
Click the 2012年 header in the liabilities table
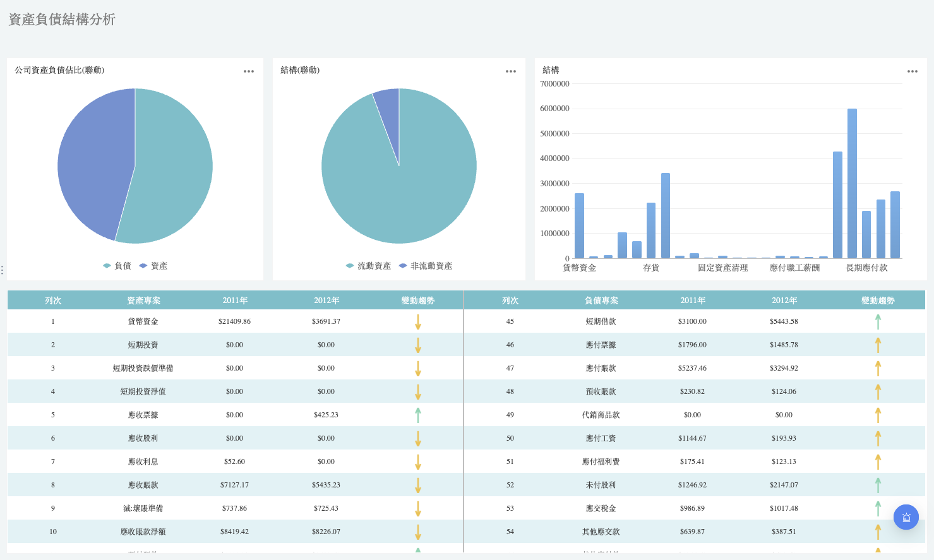(784, 301)
